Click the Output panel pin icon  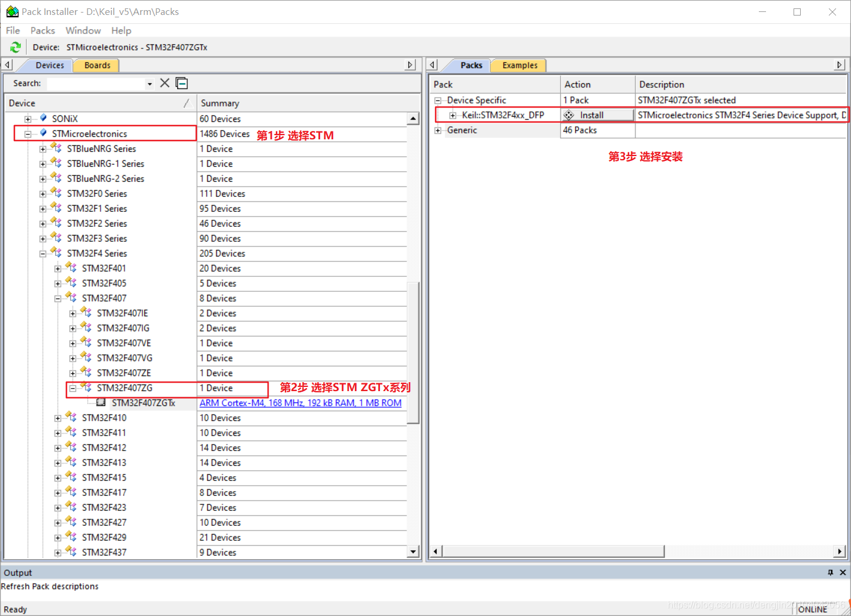tap(830, 572)
